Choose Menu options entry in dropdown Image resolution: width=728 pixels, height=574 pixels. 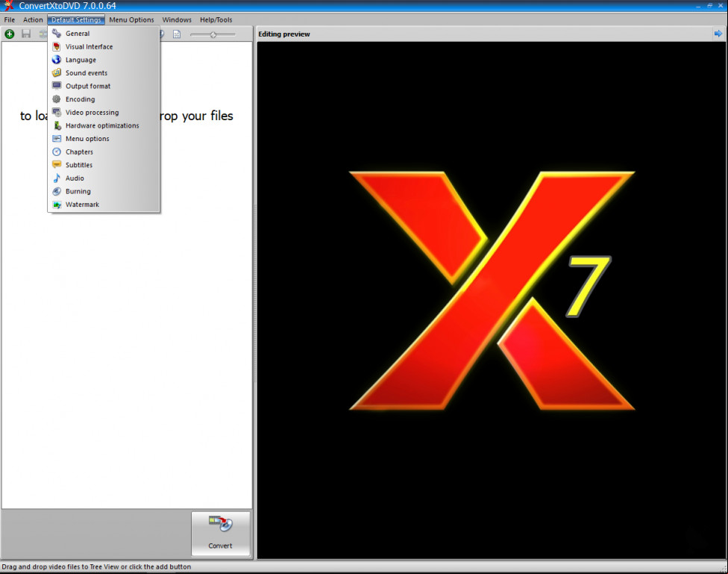point(104,139)
